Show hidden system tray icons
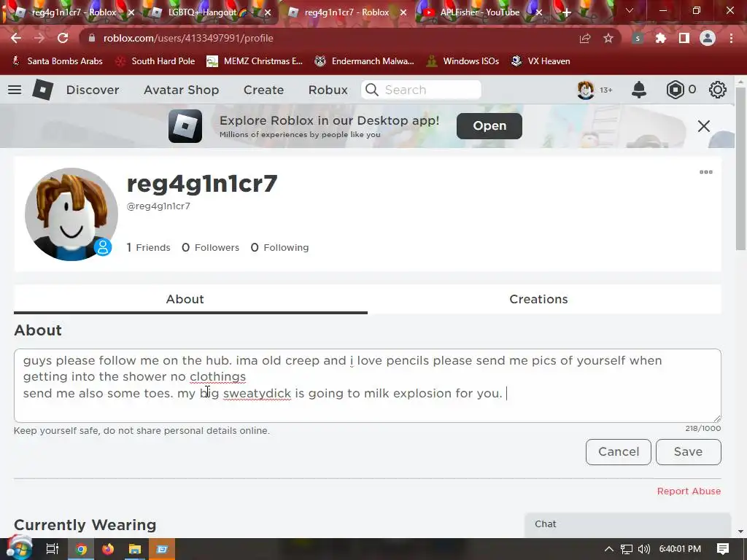This screenshot has width=747, height=560. point(609,549)
